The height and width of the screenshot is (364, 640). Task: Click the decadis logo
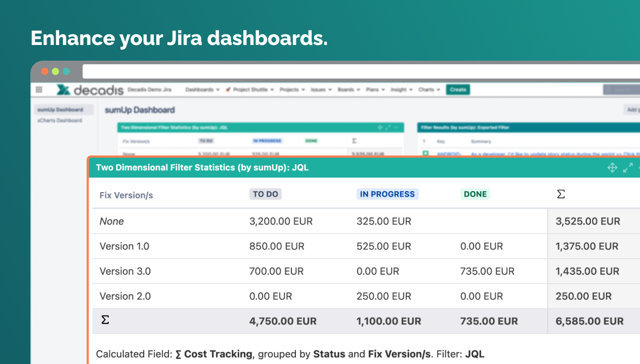click(x=90, y=90)
